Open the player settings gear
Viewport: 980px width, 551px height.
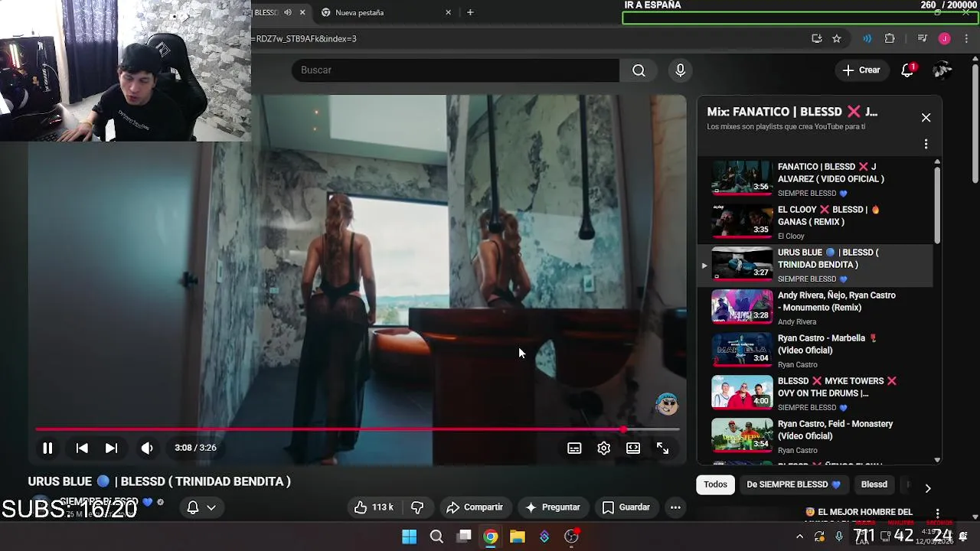(604, 448)
